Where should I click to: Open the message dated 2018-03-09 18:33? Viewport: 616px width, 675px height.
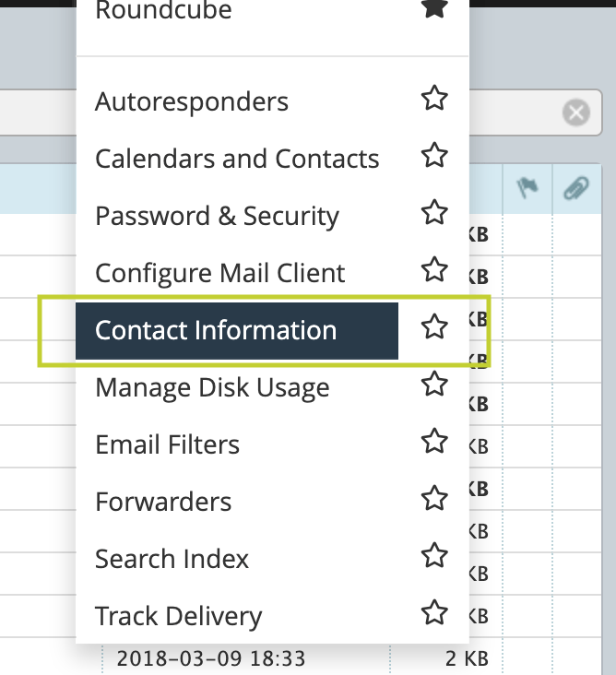211,658
